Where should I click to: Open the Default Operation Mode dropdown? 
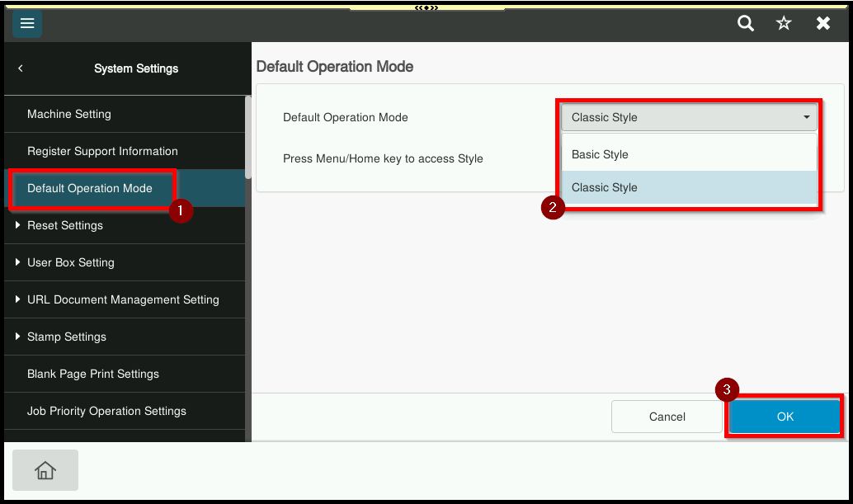[x=689, y=117]
